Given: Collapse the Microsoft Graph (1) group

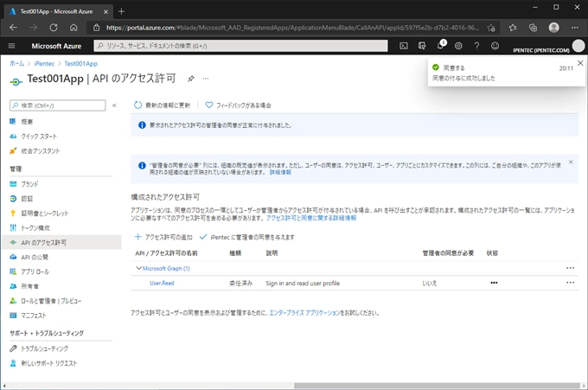Looking at the screenshot, I should coord(138,268).
